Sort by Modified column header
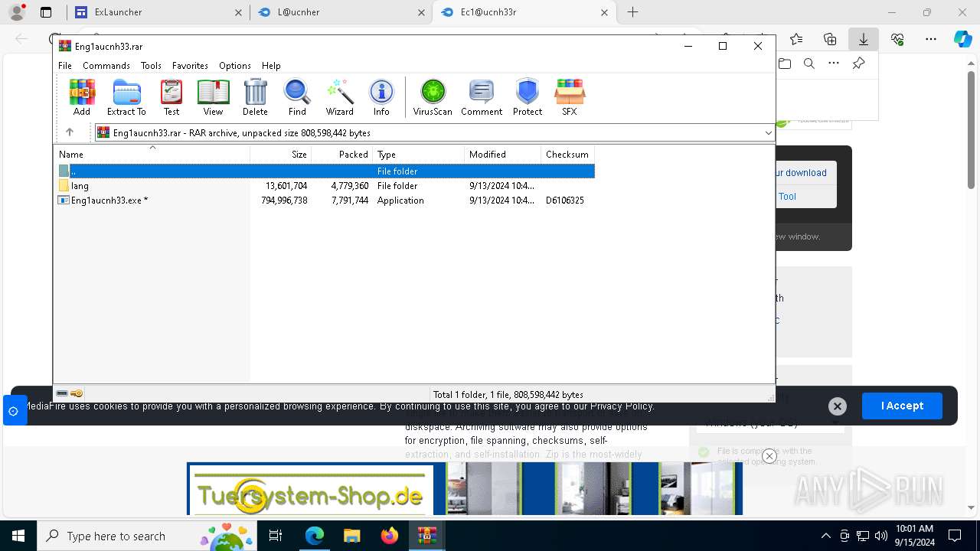Viewport: 980px width, 551px height. point(502,154)
